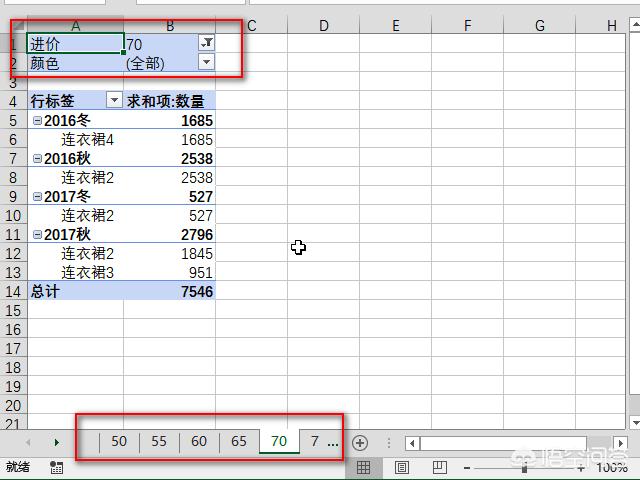Select 连衣裙2 in row 12
The height and width of the screenshot is (480, 640).
(x=76, y=253)
